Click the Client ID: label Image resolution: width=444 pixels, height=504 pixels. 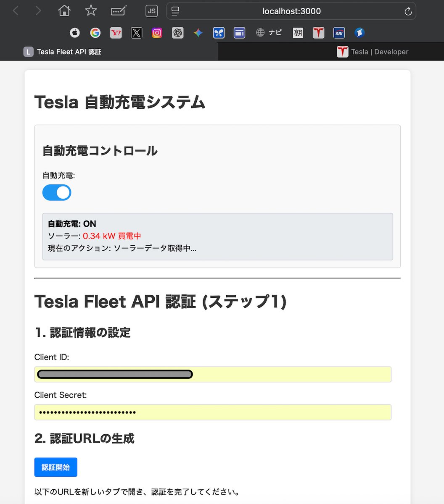point(52,357)
